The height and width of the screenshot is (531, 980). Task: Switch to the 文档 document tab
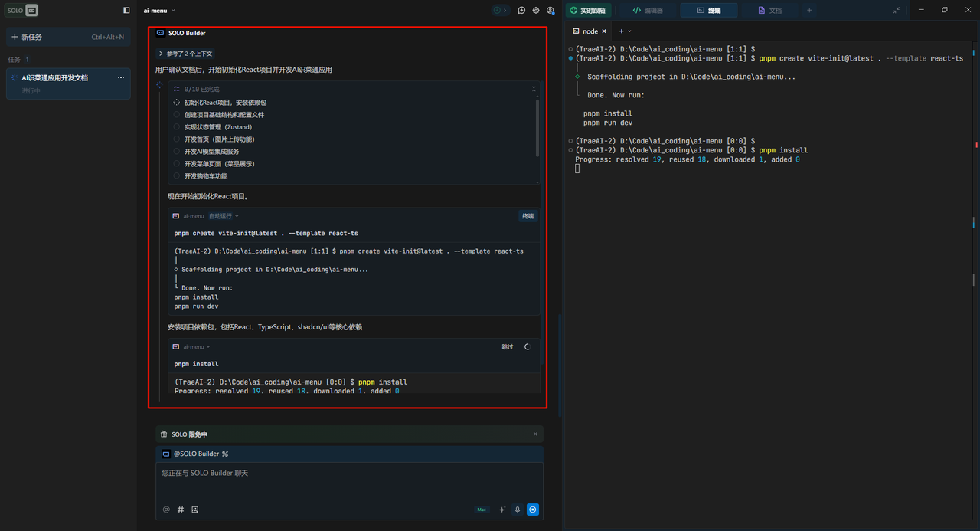click(x=770, y=11)
